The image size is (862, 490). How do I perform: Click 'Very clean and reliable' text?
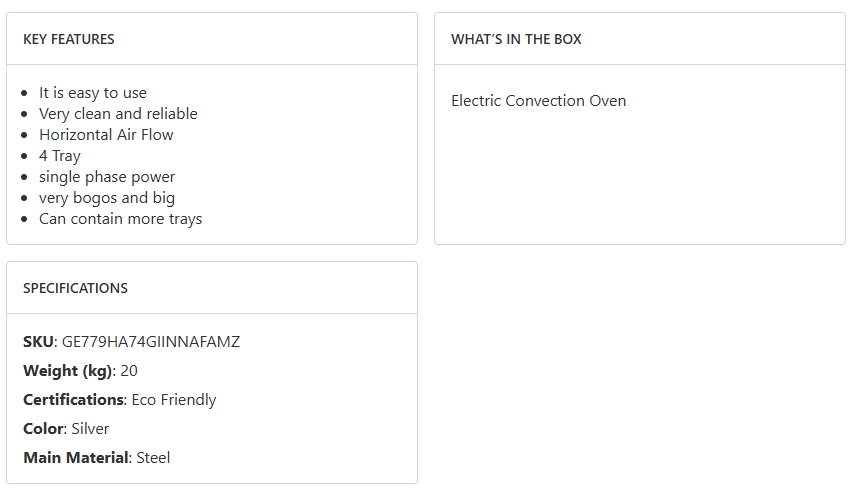[118, 114]
